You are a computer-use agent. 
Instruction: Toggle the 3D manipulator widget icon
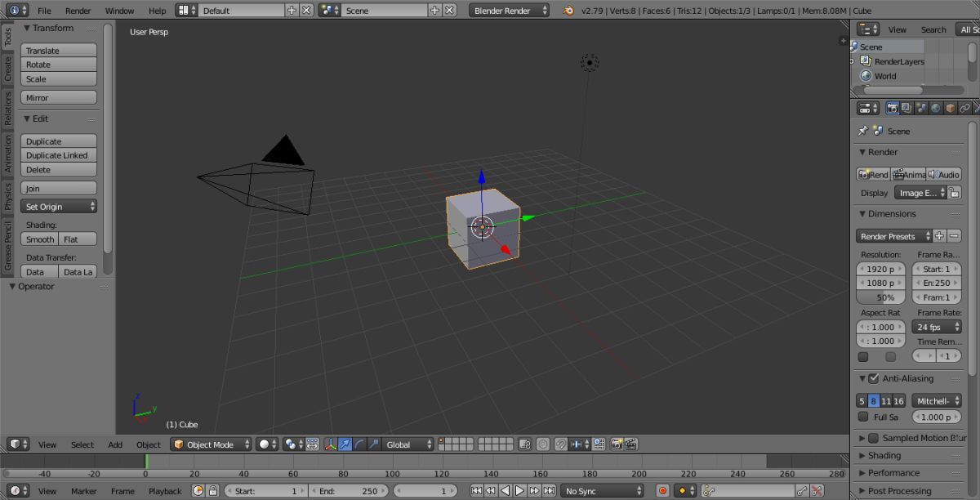[x=331, y=444]
